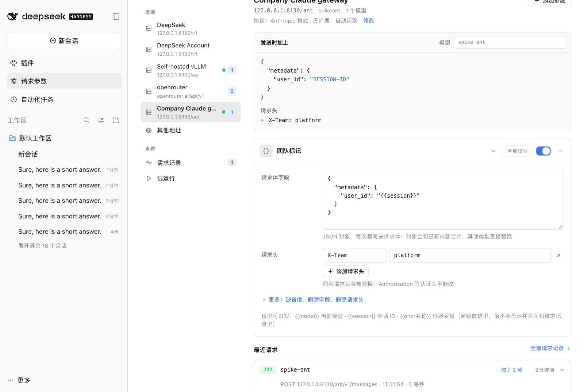Open 请求记录 request log
This screenshot has width=584, height=392.
click(x=191, y=163)
